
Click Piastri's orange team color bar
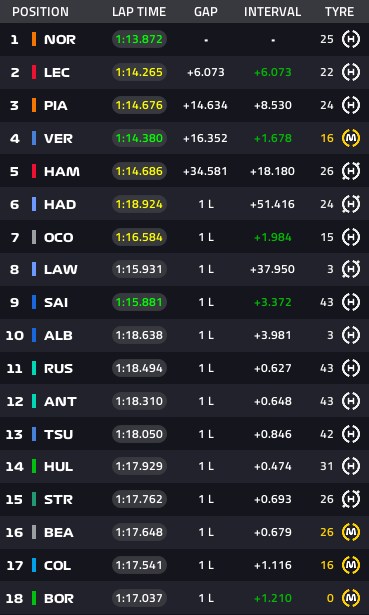click(x=34, y=106)
